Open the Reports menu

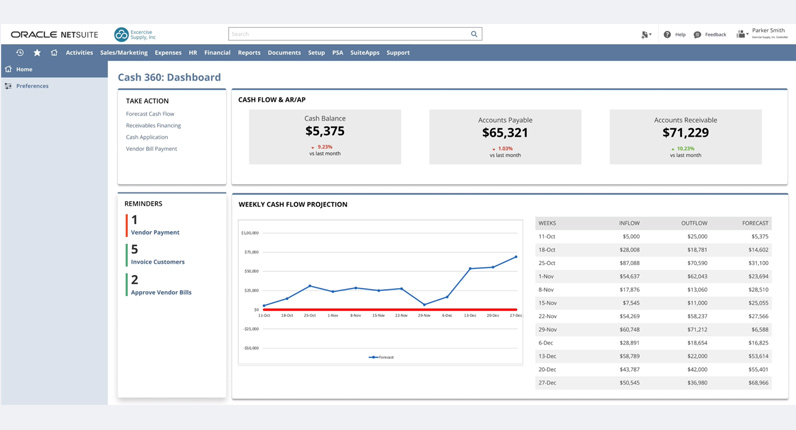coord(249,53)
